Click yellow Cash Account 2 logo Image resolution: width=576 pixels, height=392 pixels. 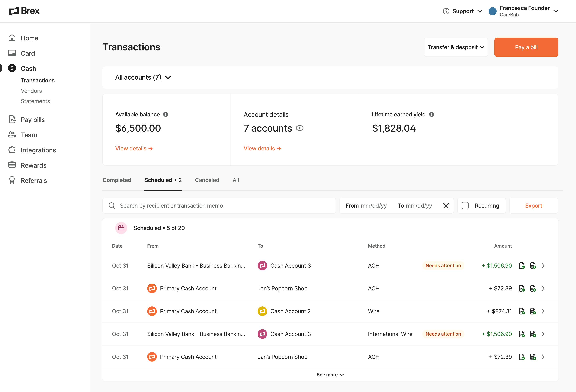[x=262, y=311]
